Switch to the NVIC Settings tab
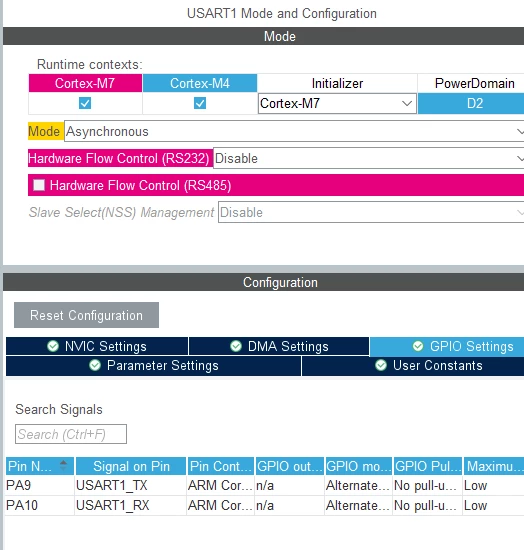 coord(97,346)
